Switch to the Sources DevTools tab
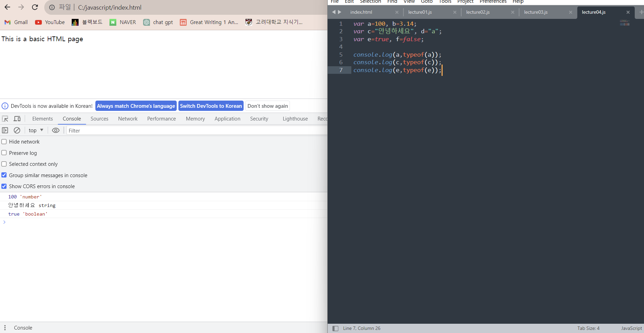Screen dimensions: 644x333 [x=99, y=119]
